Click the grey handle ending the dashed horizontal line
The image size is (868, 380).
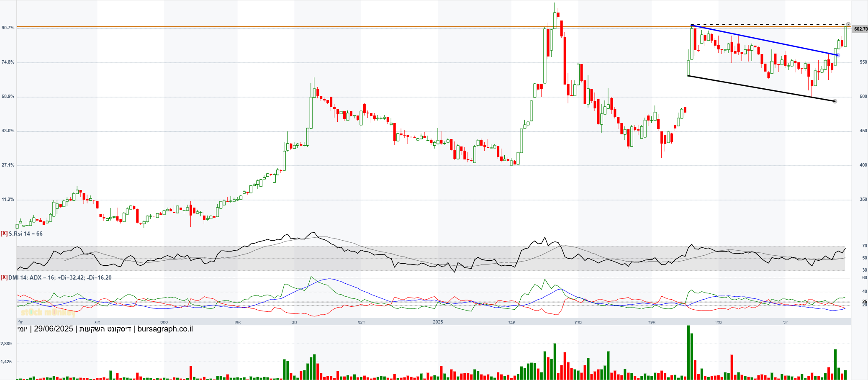848,24
